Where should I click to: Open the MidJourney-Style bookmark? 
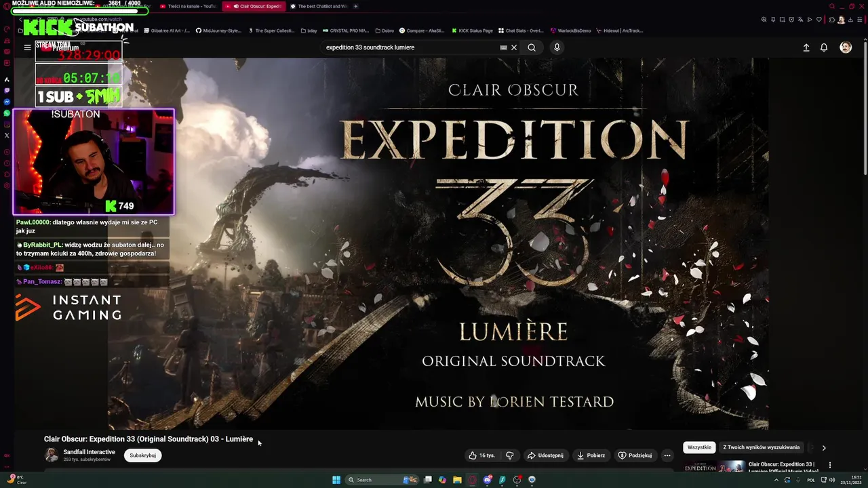[218, 30]
